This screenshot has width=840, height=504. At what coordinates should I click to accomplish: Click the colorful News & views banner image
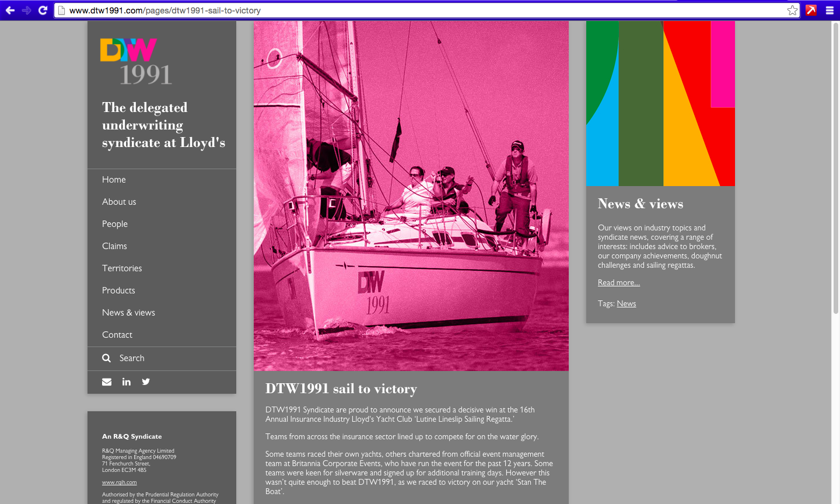(660, 104)
